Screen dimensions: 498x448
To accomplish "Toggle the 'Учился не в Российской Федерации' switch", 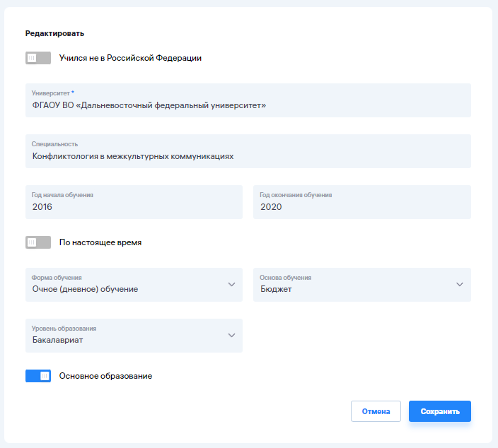I will pos(38,58).
